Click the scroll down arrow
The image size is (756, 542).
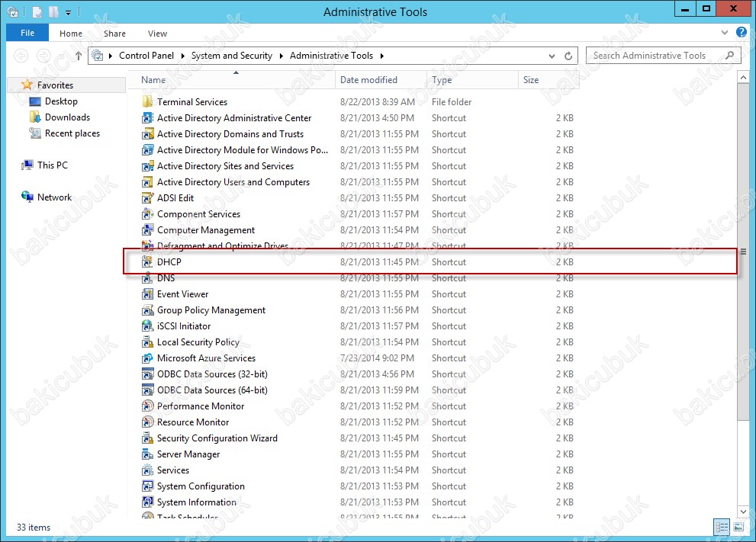pos(743,512)
